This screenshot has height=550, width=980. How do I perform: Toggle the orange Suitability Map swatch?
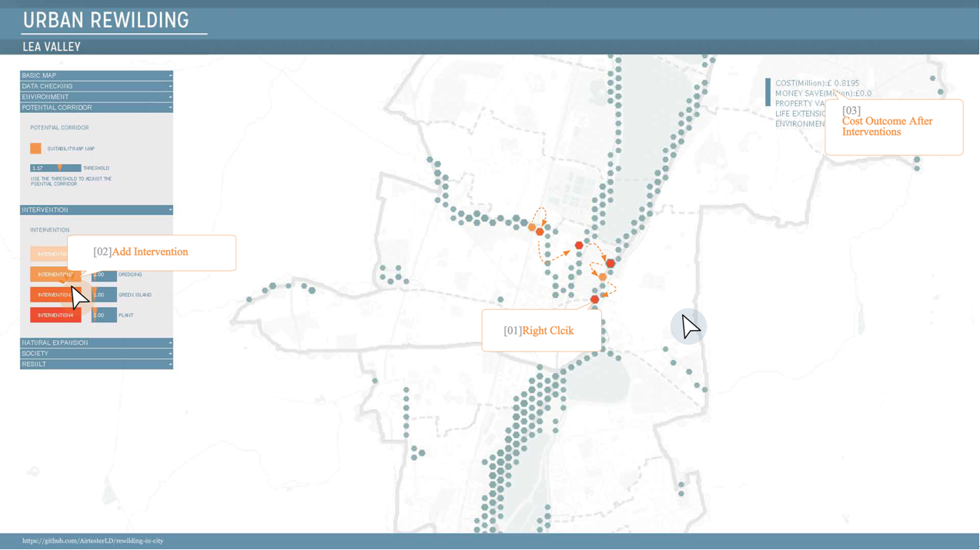(35, 148)
